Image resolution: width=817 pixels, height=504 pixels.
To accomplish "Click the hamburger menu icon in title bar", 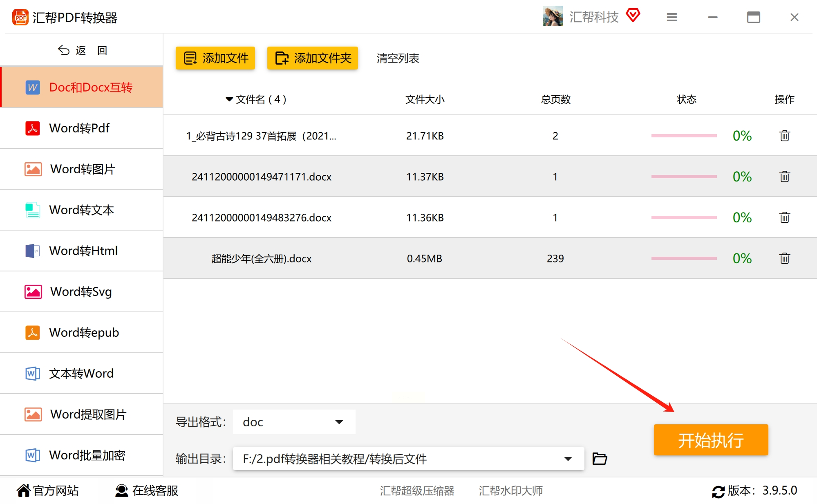I will pos(672,17).
